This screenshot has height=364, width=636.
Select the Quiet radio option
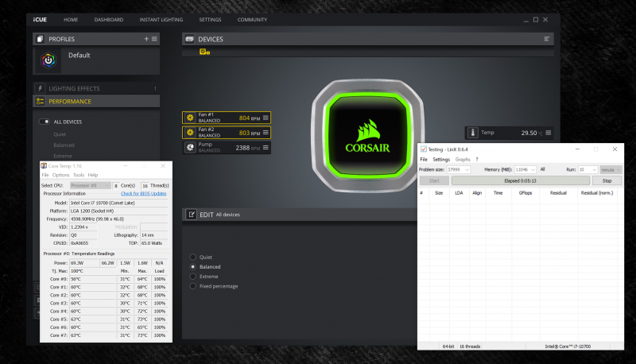point(192,257)
